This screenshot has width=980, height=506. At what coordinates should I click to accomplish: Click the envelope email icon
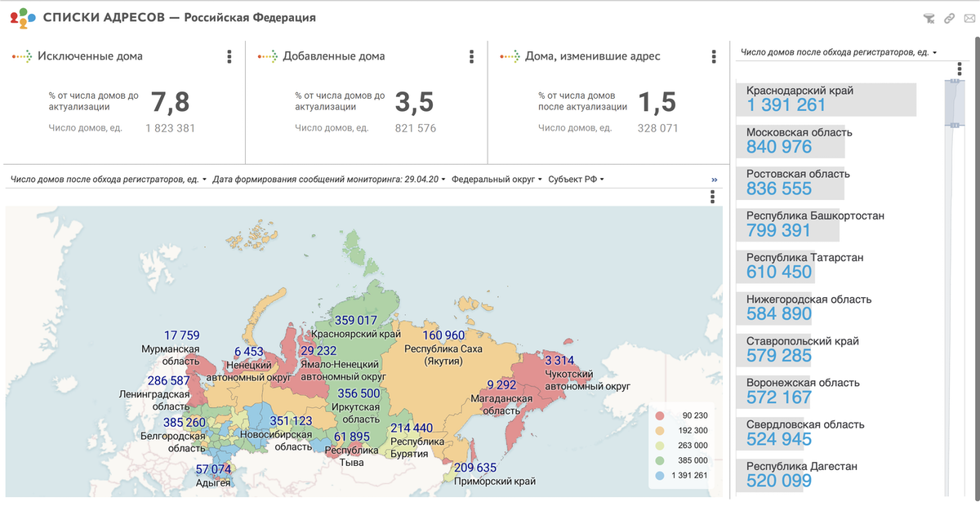click(x=969, y=18)
